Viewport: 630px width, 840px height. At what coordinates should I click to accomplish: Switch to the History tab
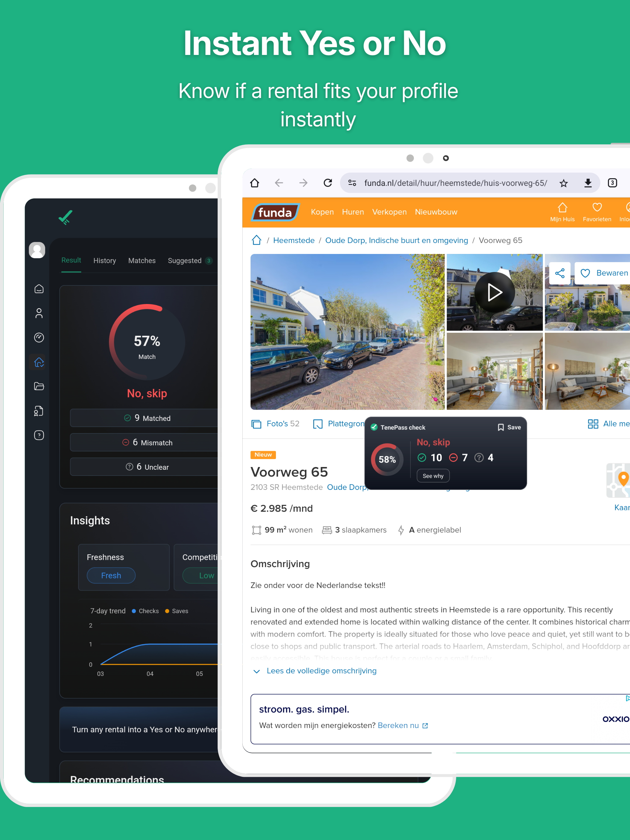[x=104, y=260]
